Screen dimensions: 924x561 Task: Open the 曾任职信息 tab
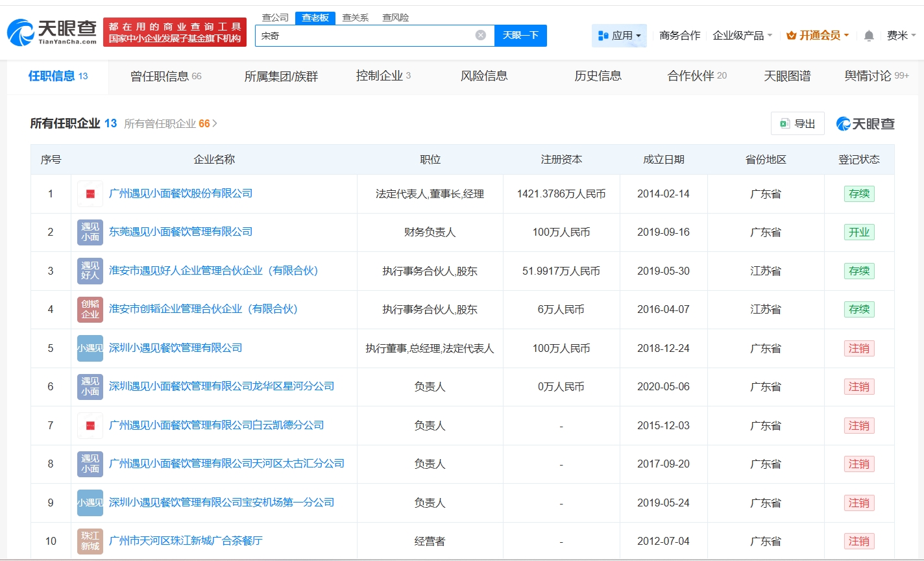(x=166, y=76)
